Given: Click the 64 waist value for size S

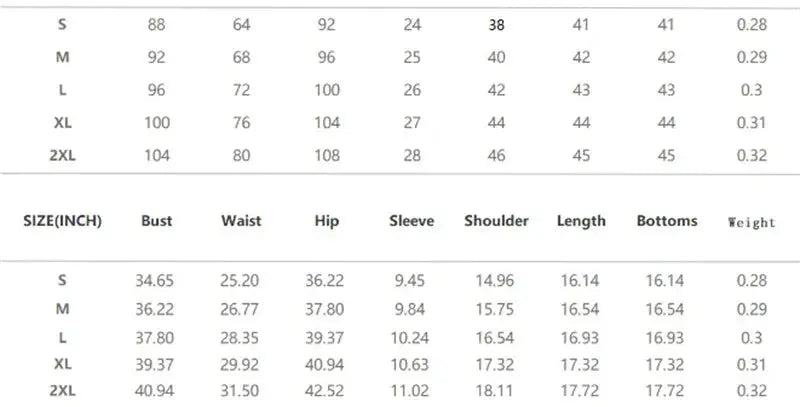Looking at the screenshot, I should pos(241,24).
